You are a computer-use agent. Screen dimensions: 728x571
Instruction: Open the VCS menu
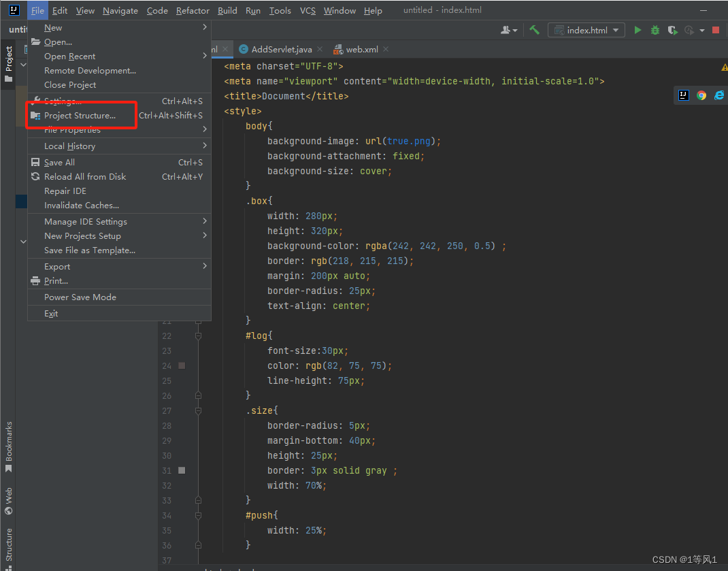pos(308,11)
